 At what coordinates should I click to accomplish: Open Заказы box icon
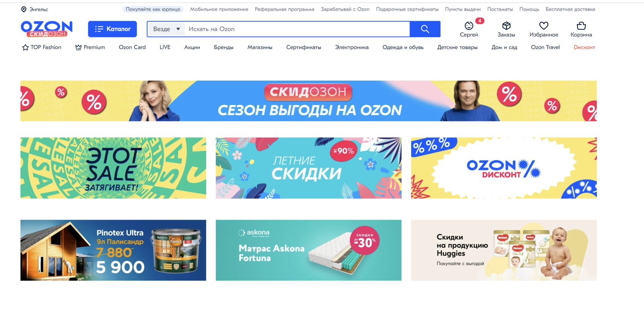506,26
